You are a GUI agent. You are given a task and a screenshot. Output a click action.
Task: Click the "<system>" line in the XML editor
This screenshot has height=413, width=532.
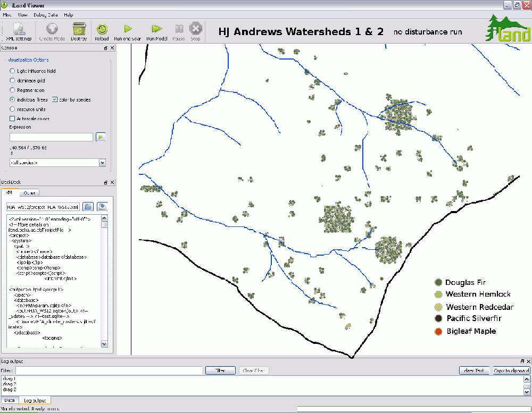pyautogui.click(x=21, y=241)
